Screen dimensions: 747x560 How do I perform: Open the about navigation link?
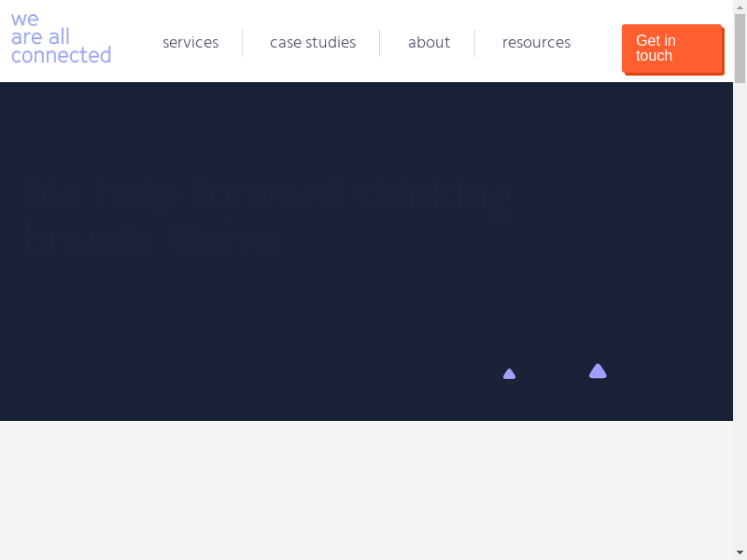(x=429, y=43)
